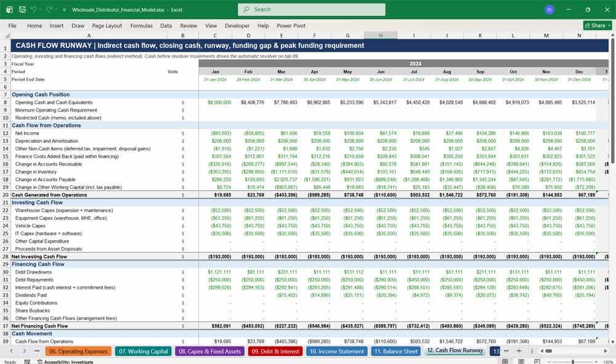The image size is (616, 364).
Task: Switch to Page Break Preview icon
Action: 537,362
